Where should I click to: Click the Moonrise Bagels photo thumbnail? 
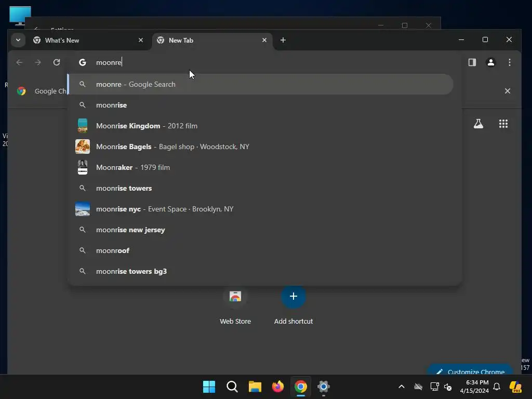(x=83, y=147)
